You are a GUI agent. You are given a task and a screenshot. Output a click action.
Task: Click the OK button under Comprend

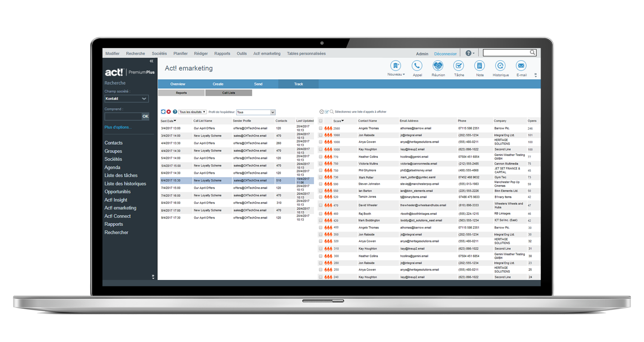pos(145,117)
